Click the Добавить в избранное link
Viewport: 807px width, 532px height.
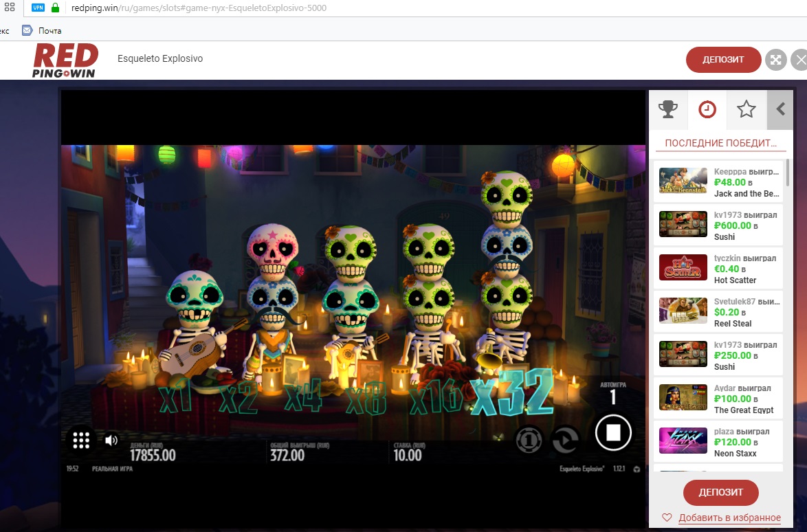click(x=730, y=518)
